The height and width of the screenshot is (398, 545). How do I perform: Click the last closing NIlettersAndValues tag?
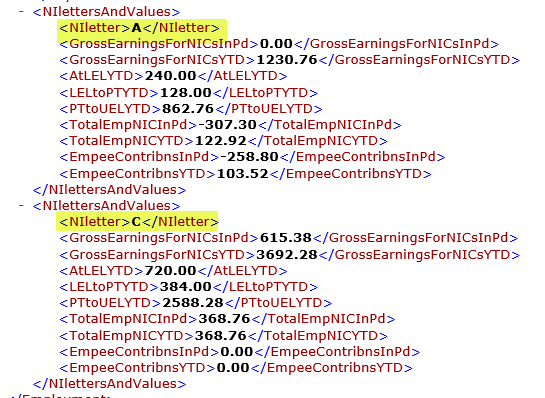[x=109, y=384]
